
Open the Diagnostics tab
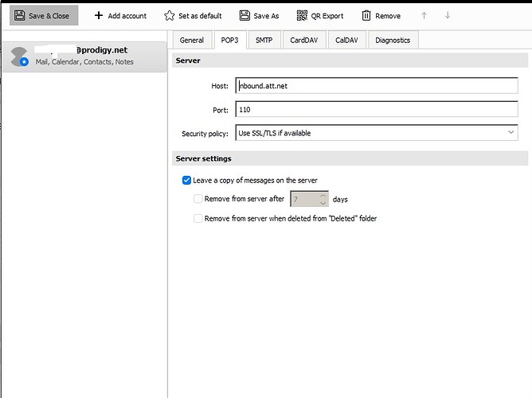[393, 40]
